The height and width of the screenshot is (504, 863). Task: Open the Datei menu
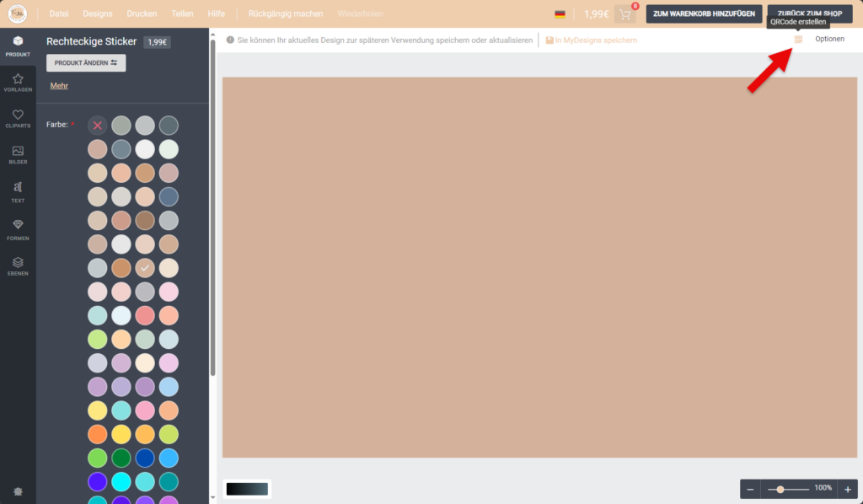(59, 14)
